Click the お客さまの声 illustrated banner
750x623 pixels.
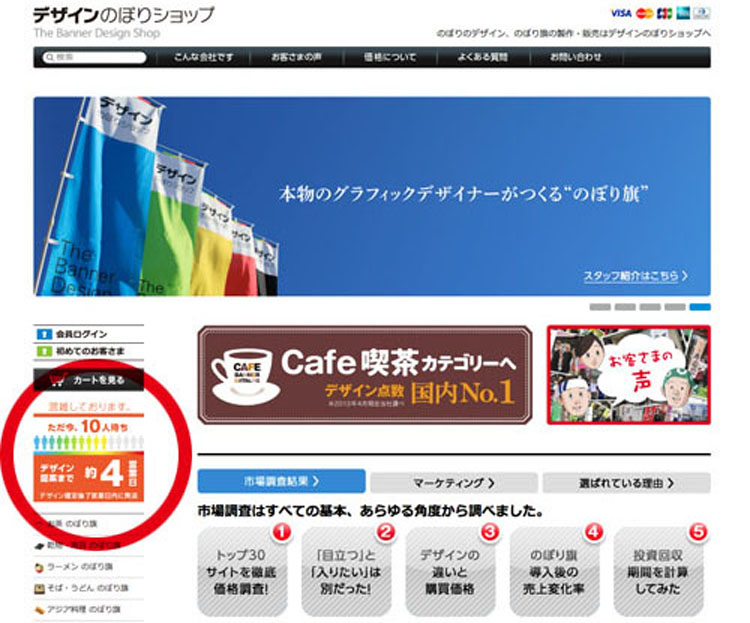tap(628, 374)
